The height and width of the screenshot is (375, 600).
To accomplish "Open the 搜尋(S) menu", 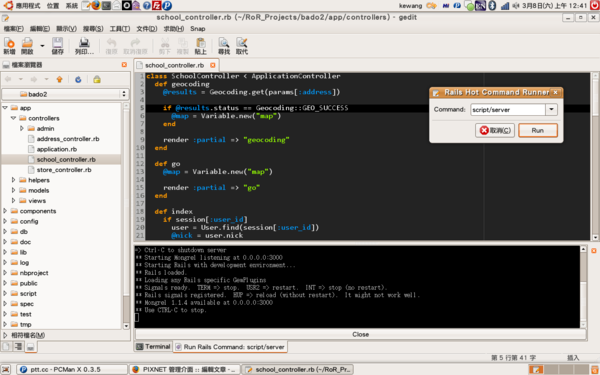I will [93, 29].
